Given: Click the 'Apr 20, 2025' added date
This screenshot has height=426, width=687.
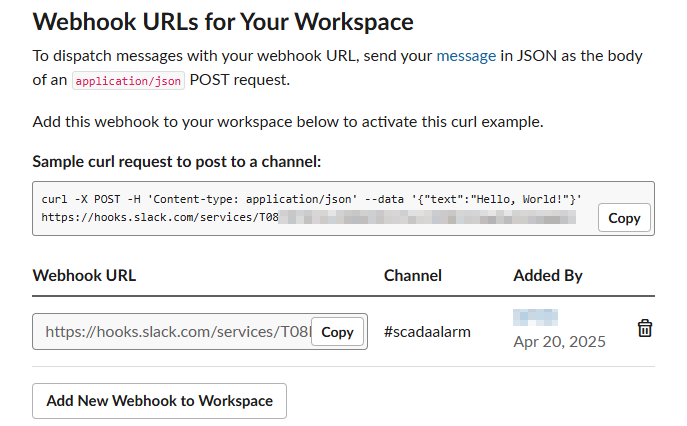Looking at the screenshot, I should point(560,341).
